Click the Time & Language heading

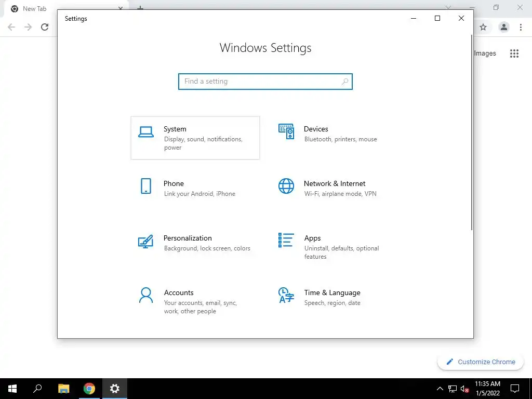coord(332,292)
